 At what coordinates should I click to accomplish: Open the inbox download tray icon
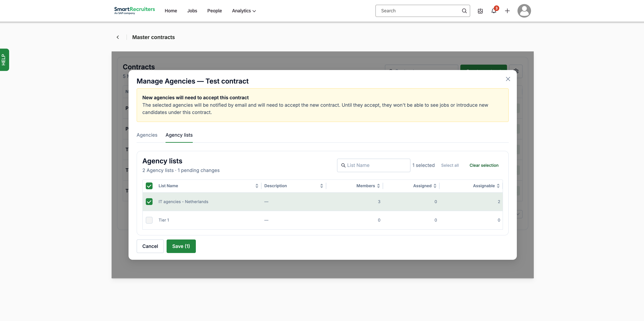click(x=480, y=11)
